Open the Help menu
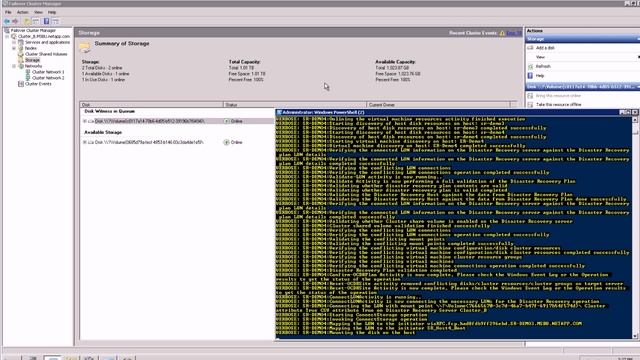Viewport: 640px width, 360px height. (52, 12)
